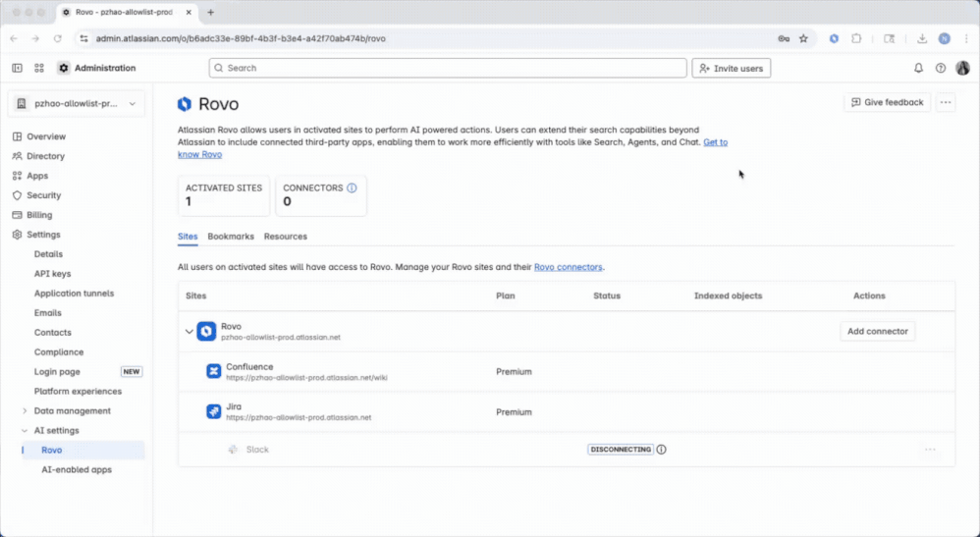Click the Invite users button
Screen dimensions: 980x537
pyautogui.click(x=732, y=68)
